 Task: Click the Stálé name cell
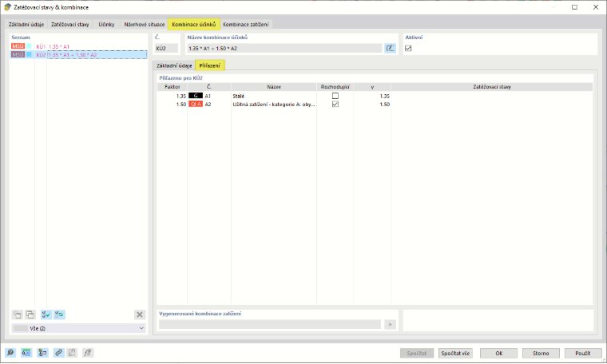274,96
